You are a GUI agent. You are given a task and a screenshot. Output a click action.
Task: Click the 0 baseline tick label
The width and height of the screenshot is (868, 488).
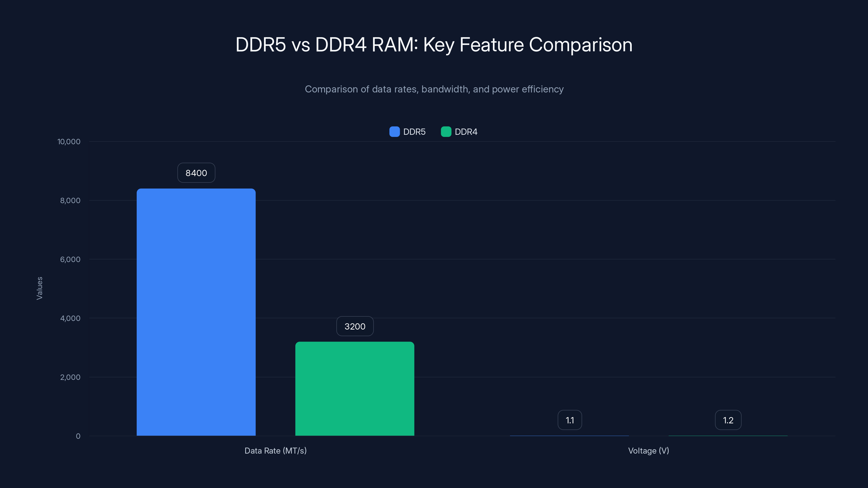(x=78, y=436)
